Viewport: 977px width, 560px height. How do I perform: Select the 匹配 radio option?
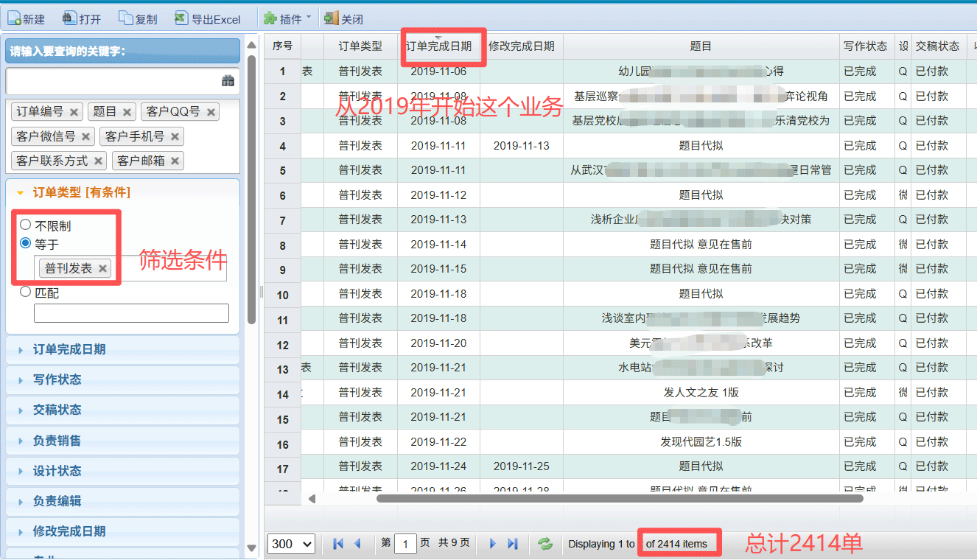(26, 293)
